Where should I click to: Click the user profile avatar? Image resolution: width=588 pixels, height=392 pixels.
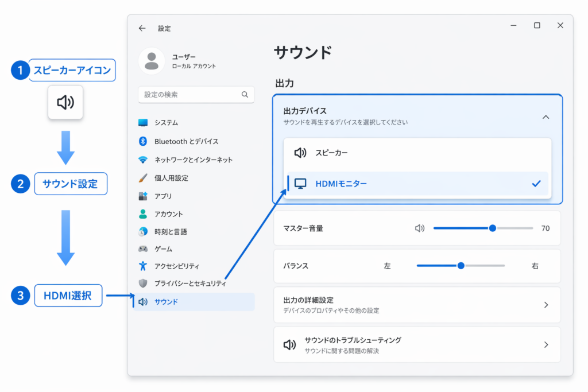tap(152, 61)
